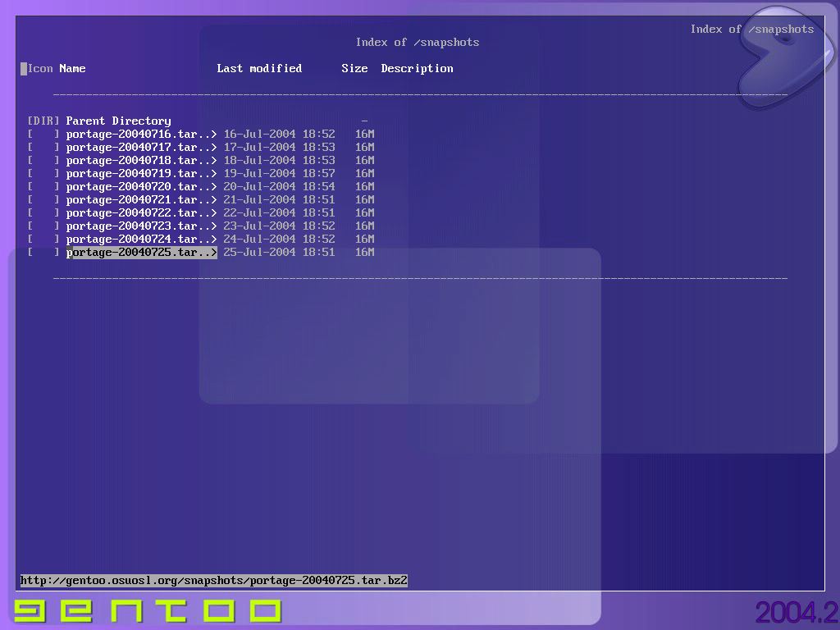Click the date '19-Jul-2004 18:57'
This screenshot has width=840, height=630.
[x=279, y=174]
